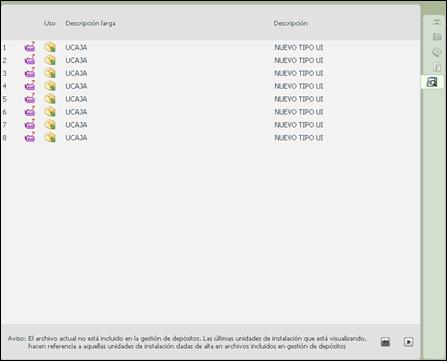Select the yellow box Uso icon in row 6
Image resolution: width=447 pixels, height=361 pixels.
pos(50,111)
